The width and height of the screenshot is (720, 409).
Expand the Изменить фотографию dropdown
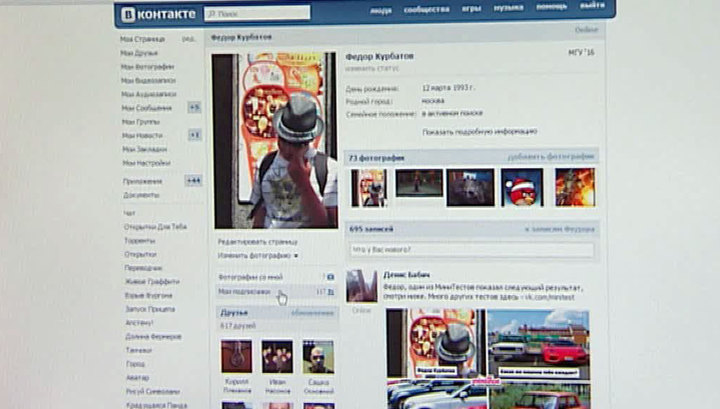(x=245, y=256)
